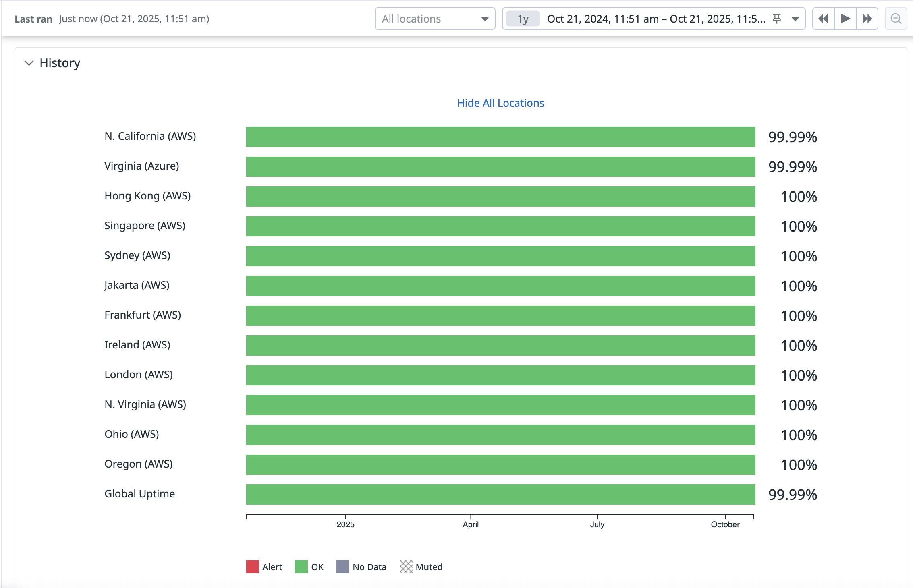Image resolution: width=913 pixels, height=588 pixels.
Task: Fast-forward to the most recent data
Action: tap(867, 19)
